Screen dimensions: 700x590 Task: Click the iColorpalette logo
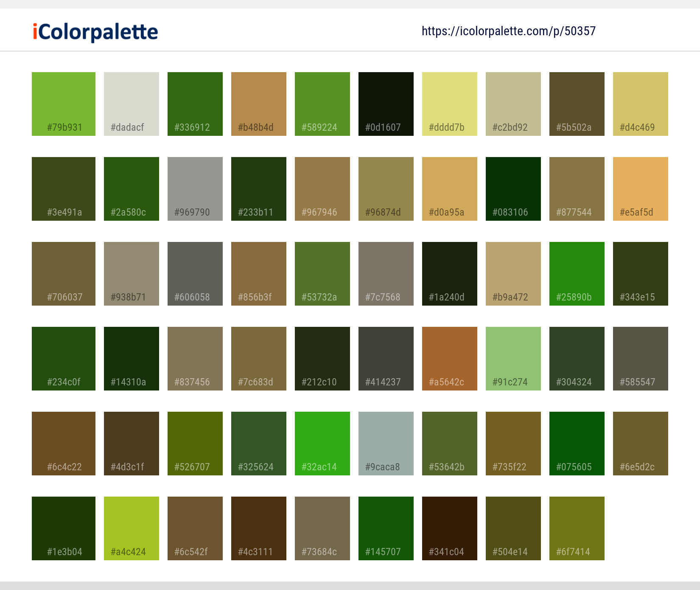[94, 31]
